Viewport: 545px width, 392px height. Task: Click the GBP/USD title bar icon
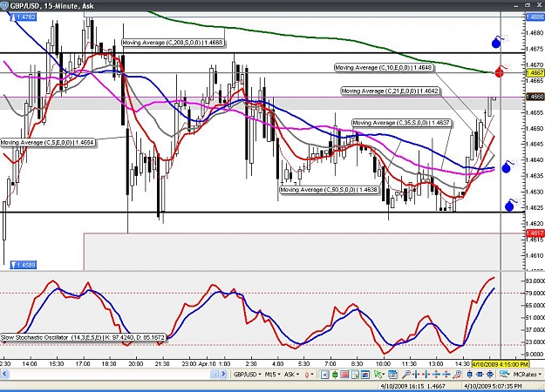click(x=3, y=5)
